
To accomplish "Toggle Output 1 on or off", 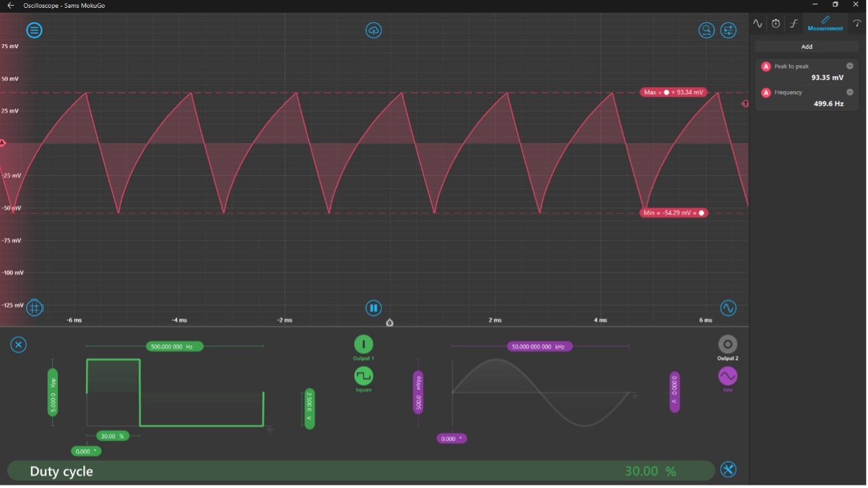I will click(363, 344).
